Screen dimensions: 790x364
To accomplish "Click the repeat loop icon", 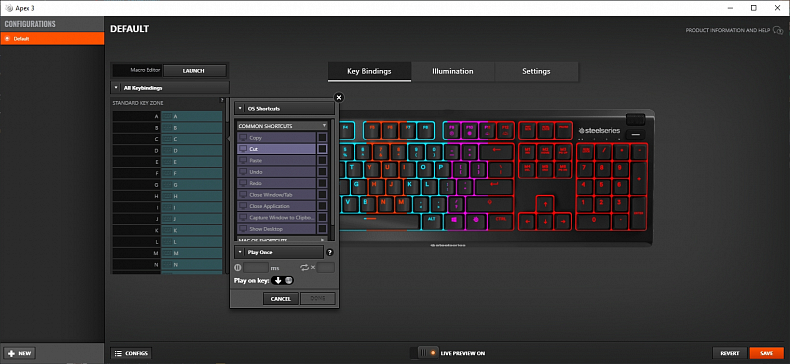I will coord(304,268).
